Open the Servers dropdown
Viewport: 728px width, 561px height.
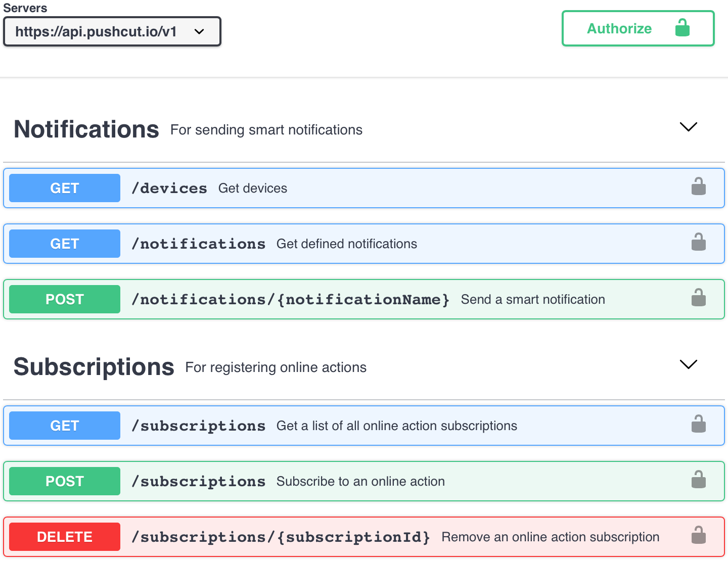tap(112, 31)
